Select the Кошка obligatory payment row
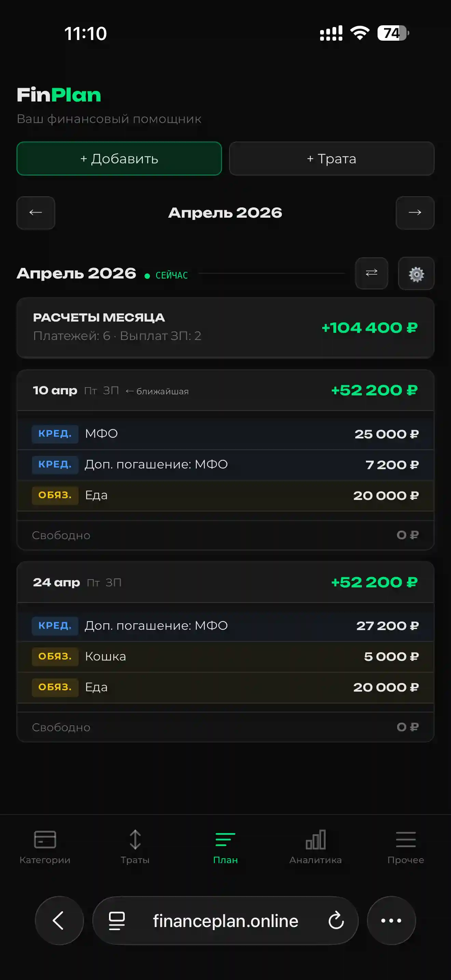 click(225, 657)
